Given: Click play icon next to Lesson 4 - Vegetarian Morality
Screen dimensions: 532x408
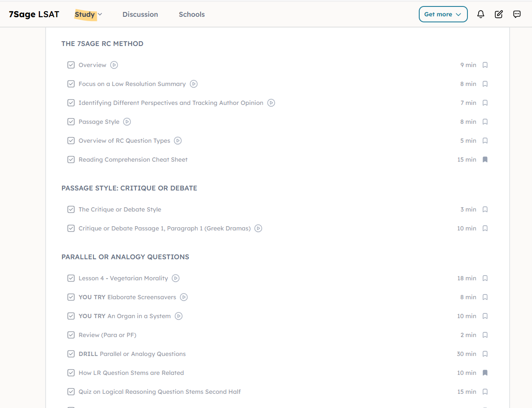Looking at the screenshot, I should (x=176, y=278).
